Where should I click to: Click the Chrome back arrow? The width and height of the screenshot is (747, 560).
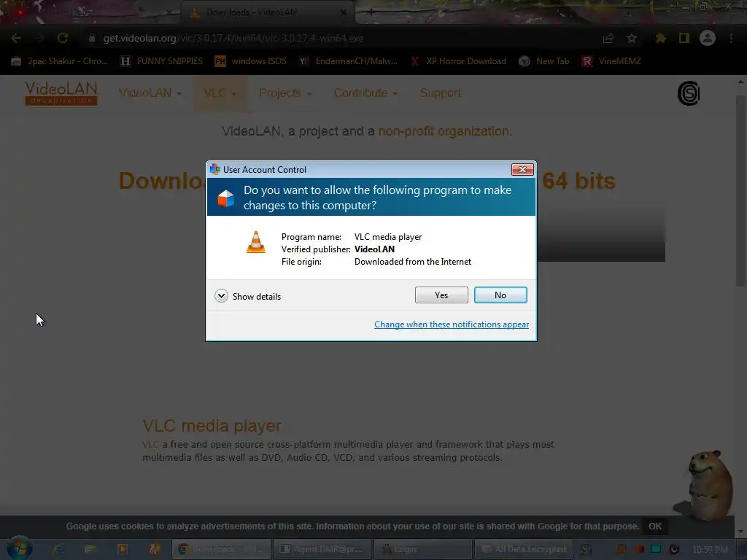(16, 38)
